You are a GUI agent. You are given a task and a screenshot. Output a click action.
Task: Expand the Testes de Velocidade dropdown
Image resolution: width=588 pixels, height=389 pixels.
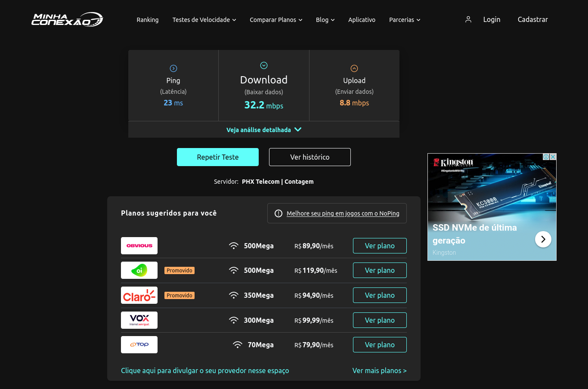pos(204,20)
